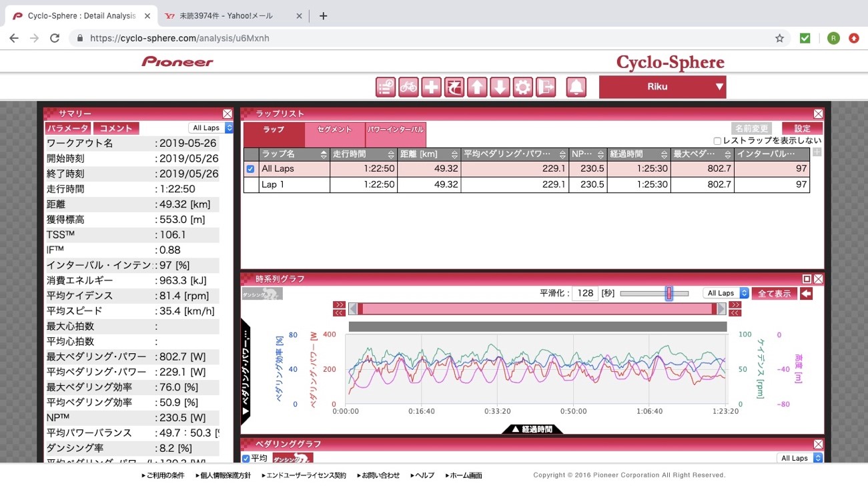Viewport: 868px width, 488px height.
Task: Click the up arrow upload icon
Action: (x=477, y=87)
